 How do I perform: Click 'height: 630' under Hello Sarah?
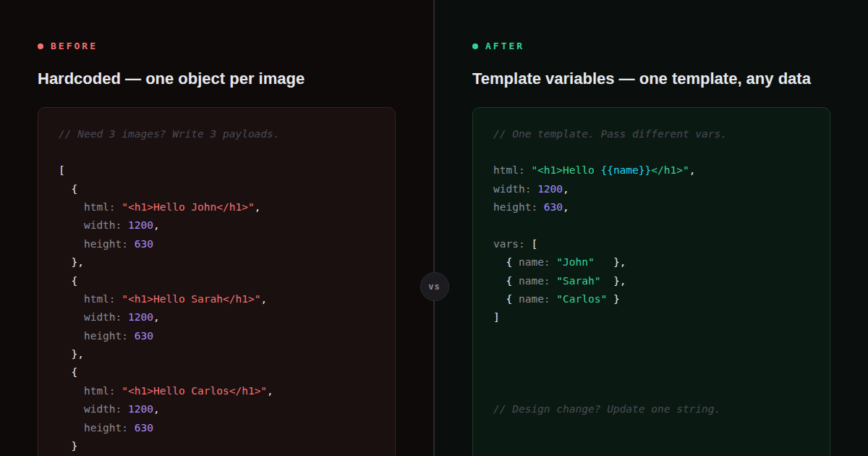coord(119,336)
